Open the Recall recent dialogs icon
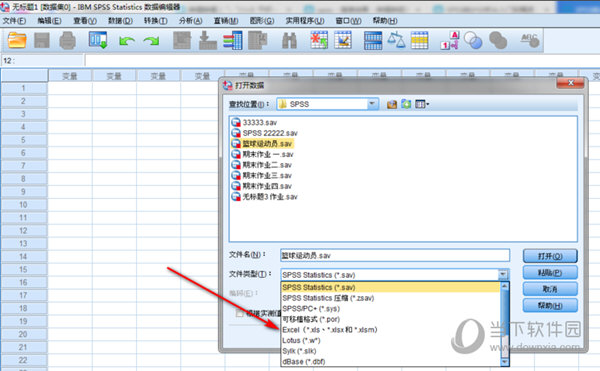Screen dimensions: 600x371 (98, 40)
